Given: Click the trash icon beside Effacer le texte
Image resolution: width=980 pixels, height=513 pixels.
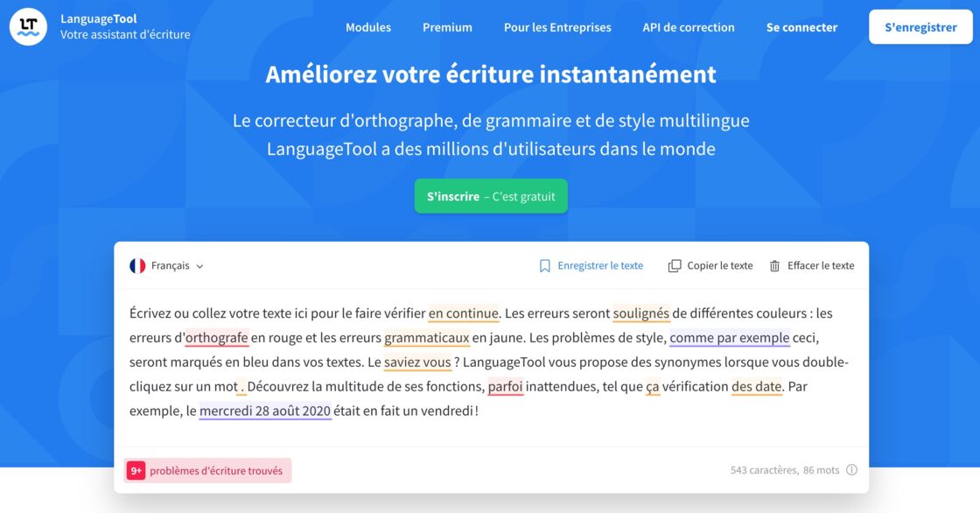Looking at the screenshot, I should pyautogui.click(x=774, y=266).
